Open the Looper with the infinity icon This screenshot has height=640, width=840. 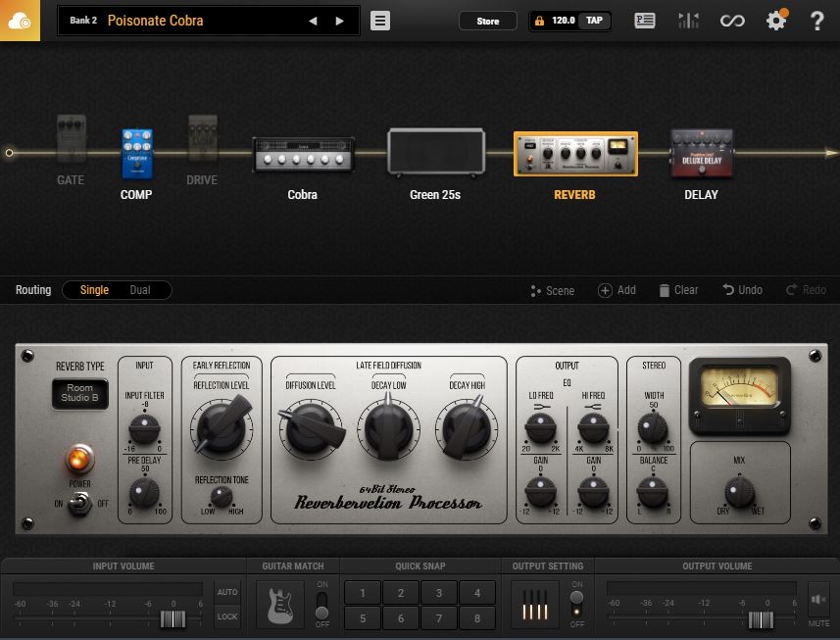click(733, 20)
